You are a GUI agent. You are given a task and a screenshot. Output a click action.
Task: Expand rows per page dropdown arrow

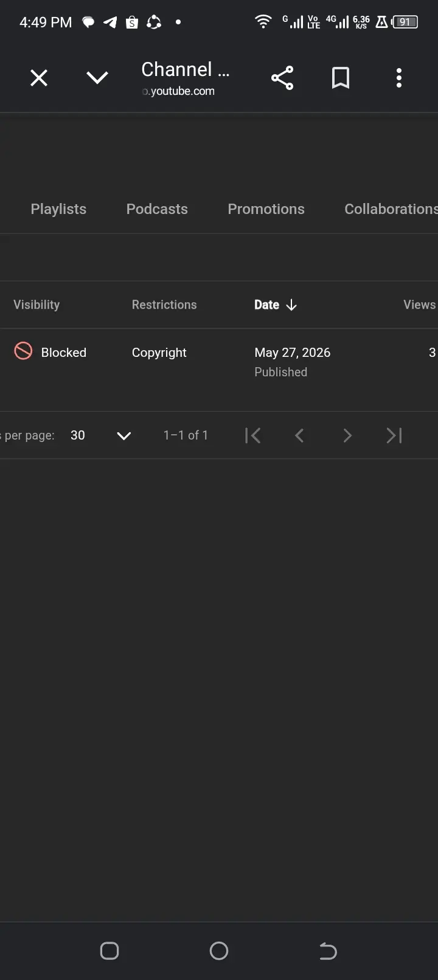pyautogui.click(x=124, y=436)
